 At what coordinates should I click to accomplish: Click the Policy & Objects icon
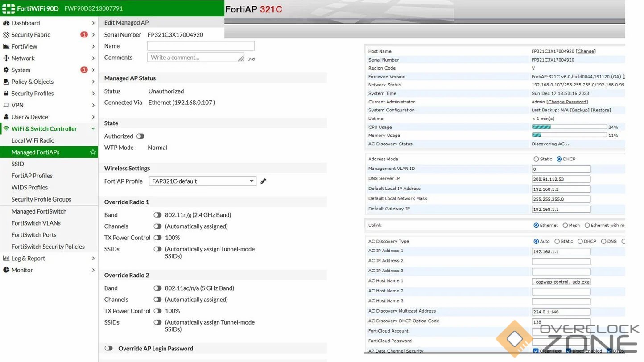pos(6,82)
